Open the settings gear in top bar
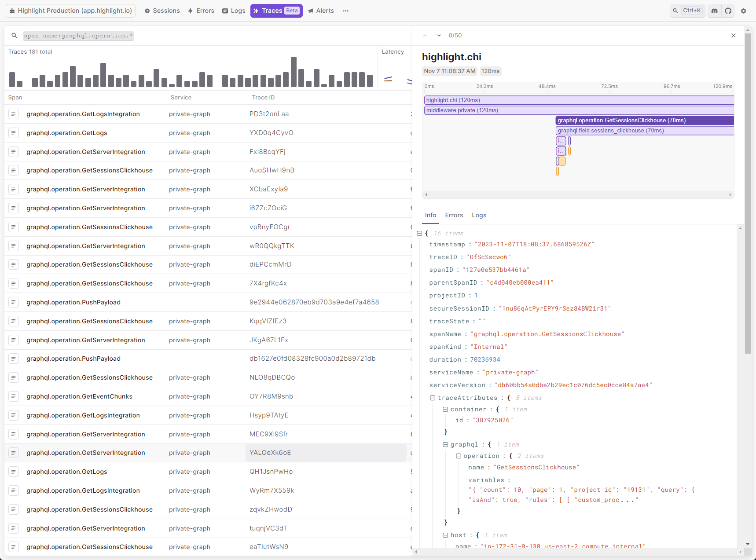Screen dimensions: 756x560 click(x=744, y=11)
